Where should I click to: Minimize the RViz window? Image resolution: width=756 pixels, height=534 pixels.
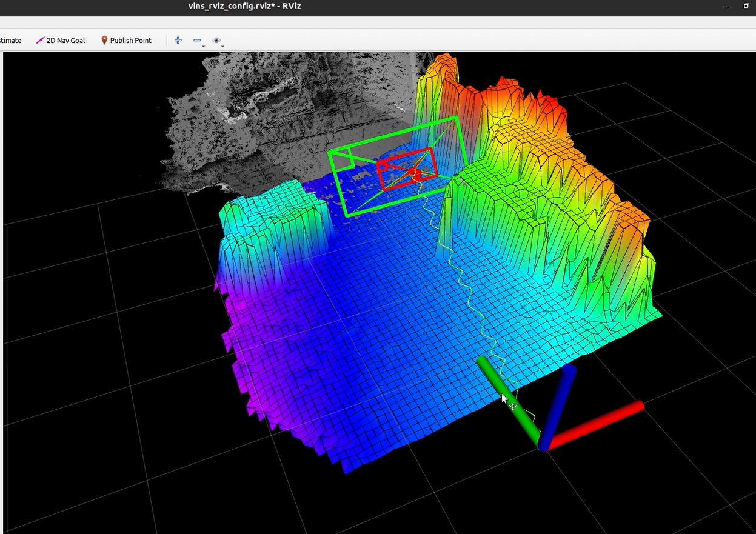726,6
